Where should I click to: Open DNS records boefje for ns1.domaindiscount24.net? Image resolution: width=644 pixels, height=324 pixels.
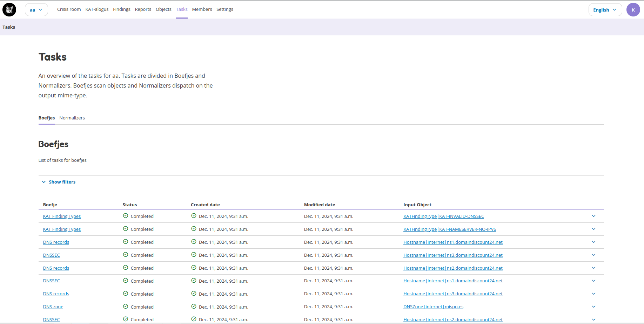pos(56,242)
